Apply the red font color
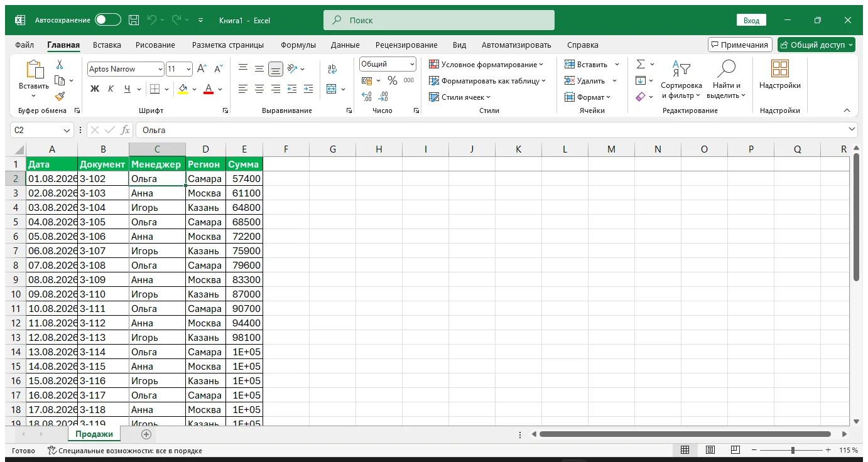 tap(209, 89)
